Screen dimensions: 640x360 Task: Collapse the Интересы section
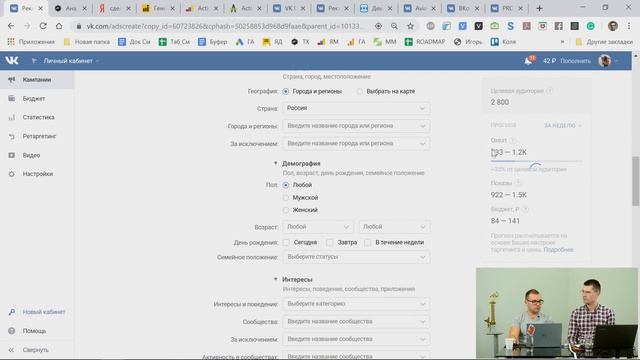(x=276, y=279)
